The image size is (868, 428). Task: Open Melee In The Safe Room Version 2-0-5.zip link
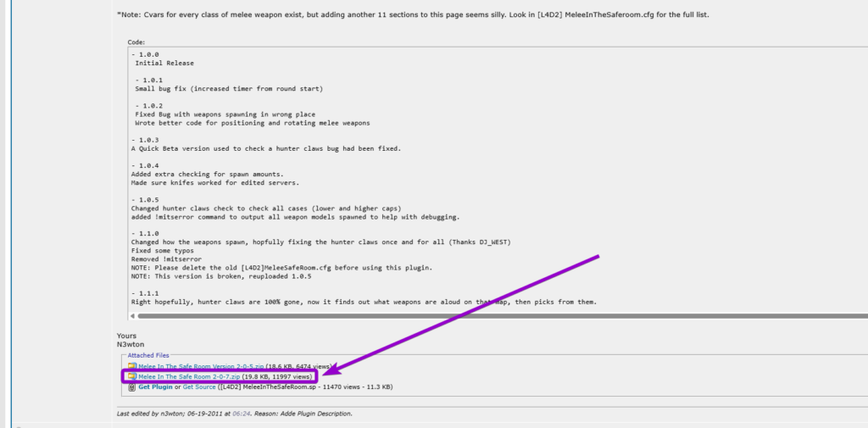[x=202, y=366]
